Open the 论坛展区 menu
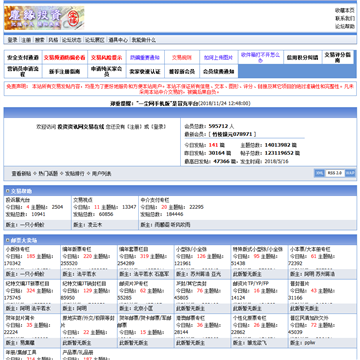This screenshot has width=360, height=360. (x=95, y=40)
